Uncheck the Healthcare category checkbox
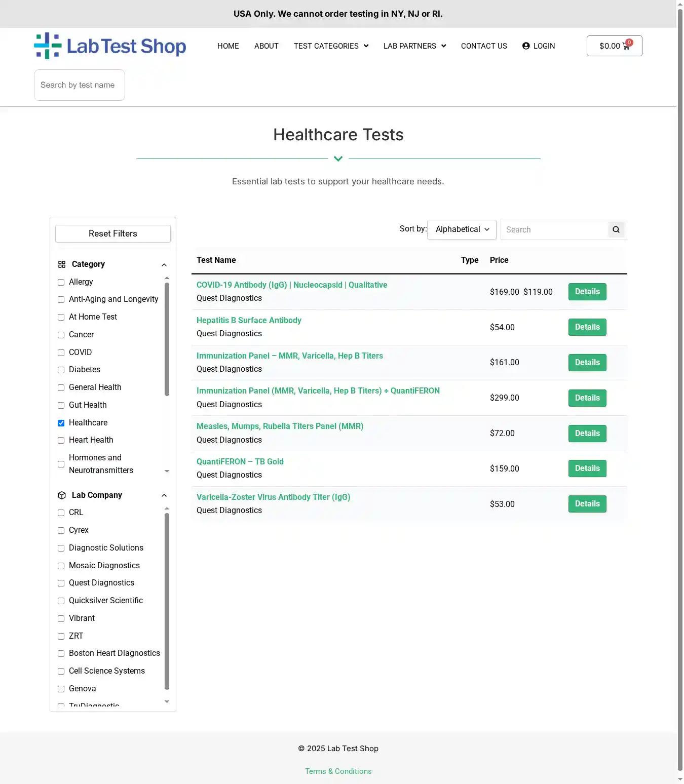684x784 pixels. pyautogui.click(x=61, y=423)
